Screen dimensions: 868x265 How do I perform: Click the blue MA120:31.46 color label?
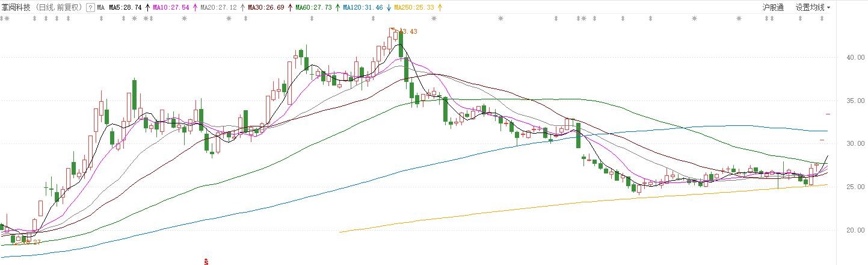pos(364,8)
